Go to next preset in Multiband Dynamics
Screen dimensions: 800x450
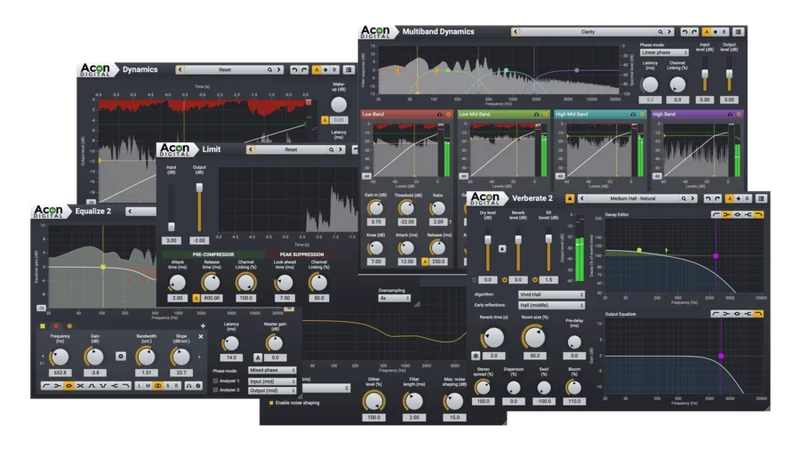click(x=669, y=32)
